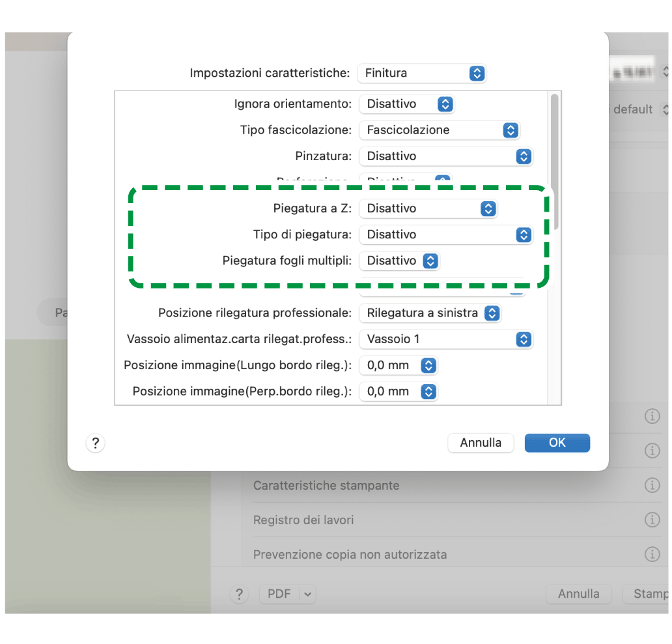Open the Piegatura fogli multipli dropdown
This screenshot has height=644, width=672.
coord(399,261)
